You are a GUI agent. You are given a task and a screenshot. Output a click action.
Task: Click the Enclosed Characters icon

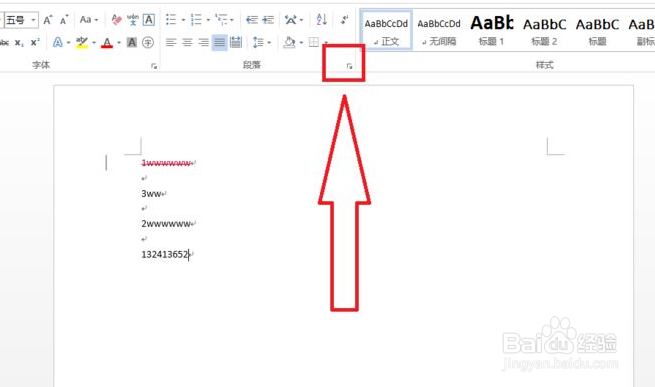tap(148, 42)
